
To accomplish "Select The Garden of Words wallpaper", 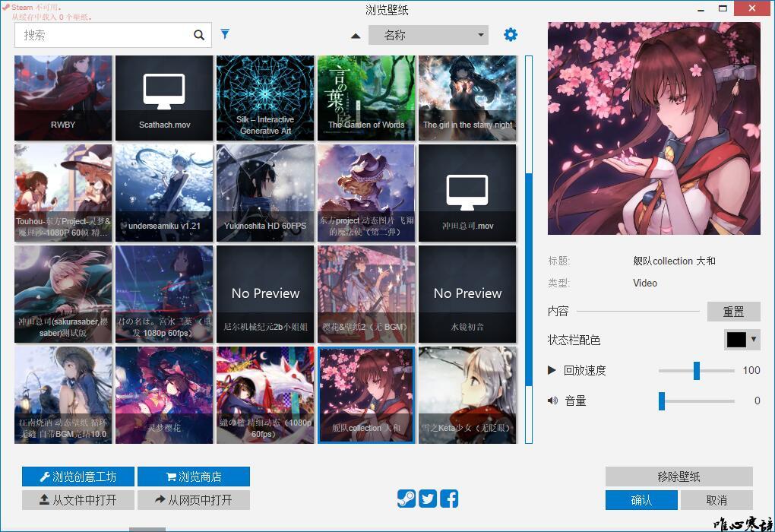I will coord(366,98).
